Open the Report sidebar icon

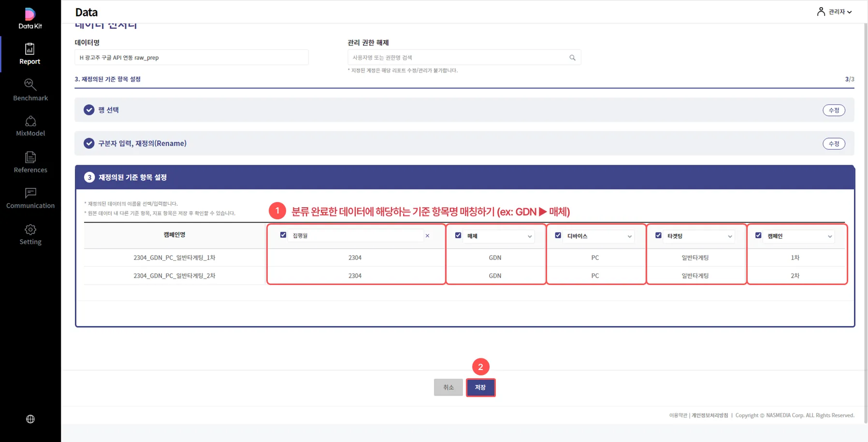point(30,49)
